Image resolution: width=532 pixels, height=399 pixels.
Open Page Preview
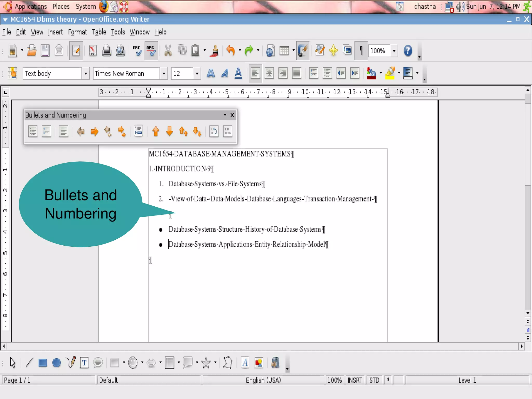click(x=120, y=50)
